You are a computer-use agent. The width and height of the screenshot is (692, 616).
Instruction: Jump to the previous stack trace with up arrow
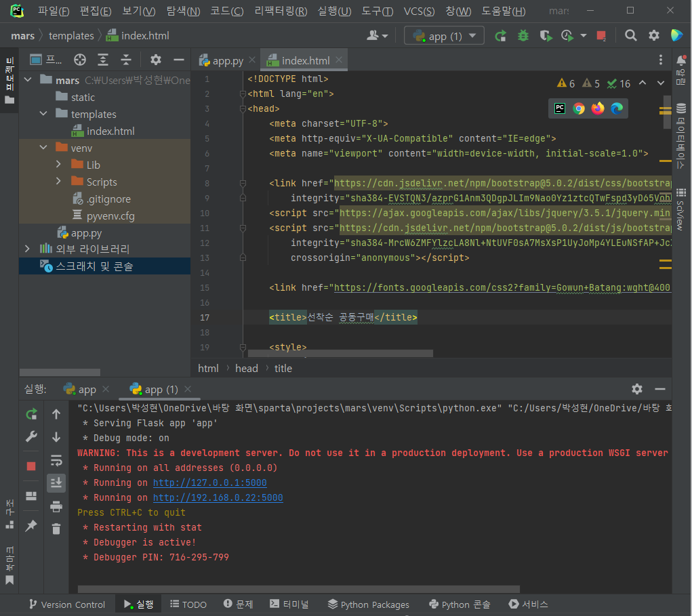(x=56, y=414)
